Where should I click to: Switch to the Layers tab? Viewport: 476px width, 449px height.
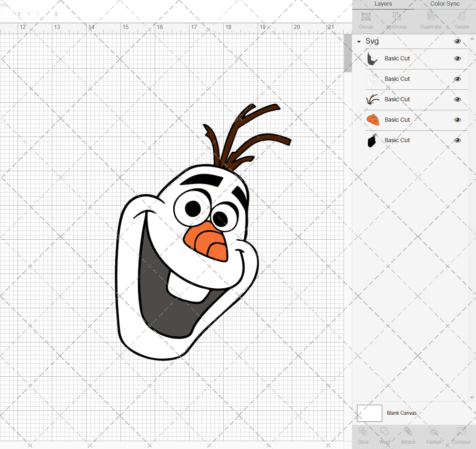click(383, 4)
